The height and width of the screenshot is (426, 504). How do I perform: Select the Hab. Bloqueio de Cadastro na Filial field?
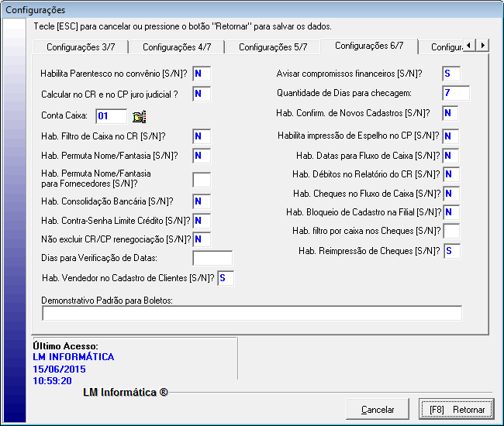coord(451,211)
